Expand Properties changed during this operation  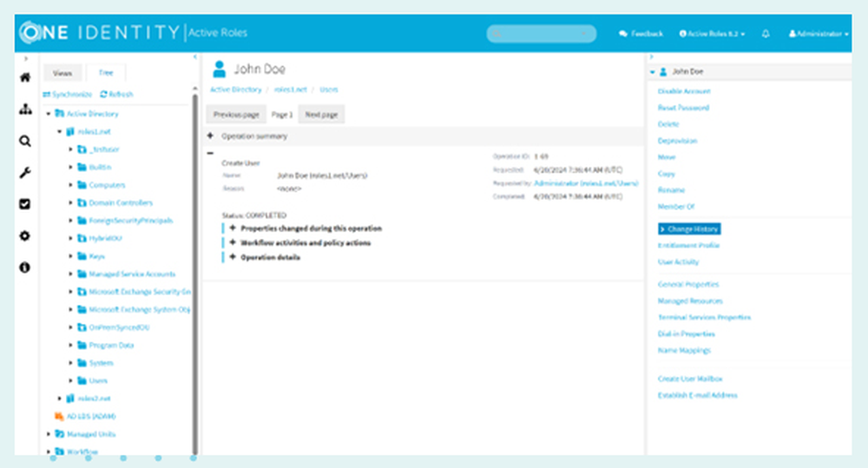pyautogui.click(x=233, y=227)
